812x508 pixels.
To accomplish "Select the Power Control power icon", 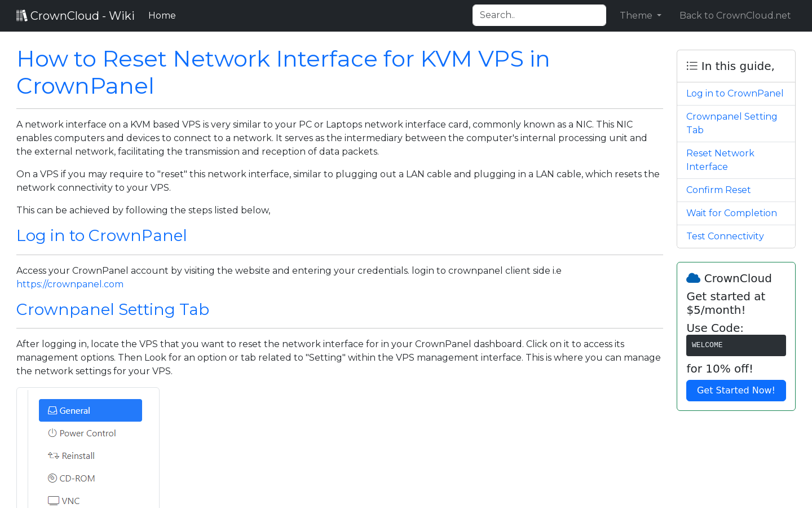I will click(52, 432).
